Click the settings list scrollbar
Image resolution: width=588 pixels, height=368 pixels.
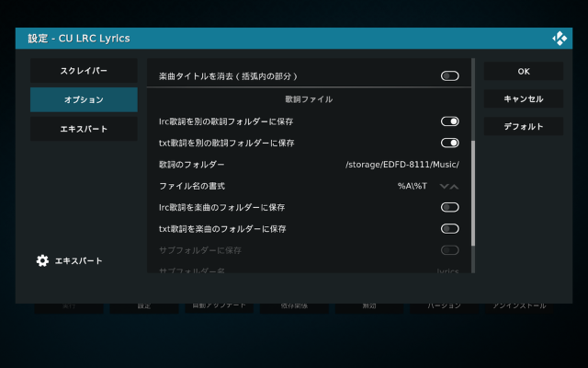[x=473, y=193]
